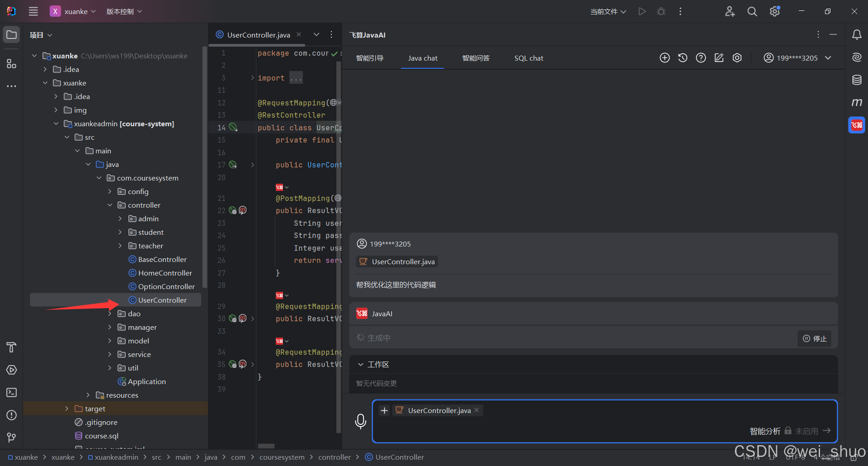Switch to 智能引导 tab
This screenshot has height=466, width=868.
click(x=369, y=58)
